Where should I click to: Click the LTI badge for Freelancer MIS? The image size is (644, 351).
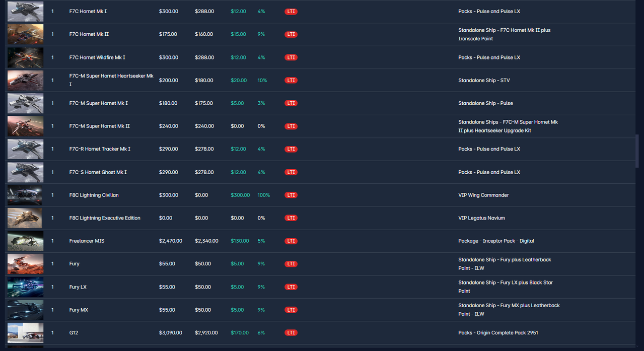[x=291, y=241]
